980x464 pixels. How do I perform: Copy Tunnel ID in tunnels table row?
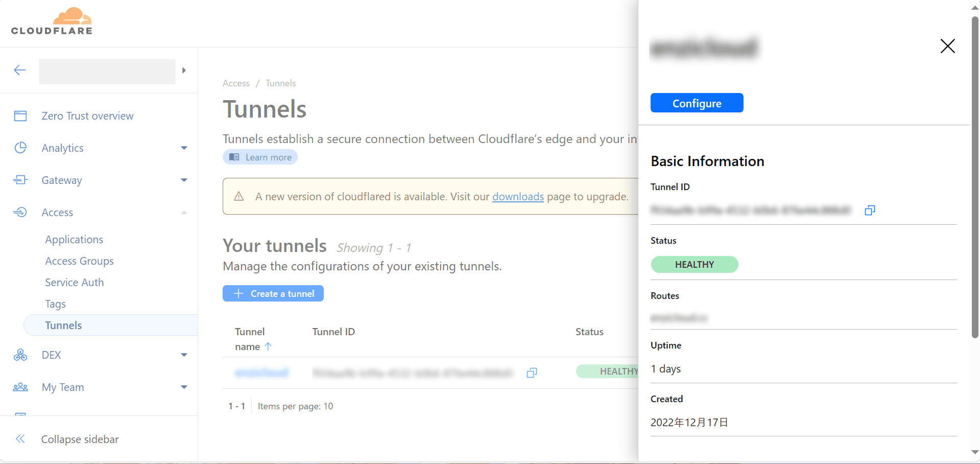[532, 373]
